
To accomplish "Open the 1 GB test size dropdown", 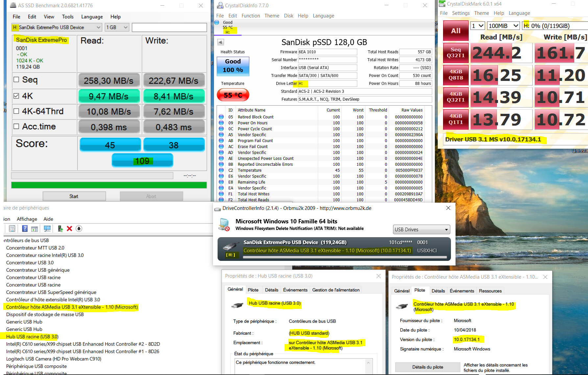I will point(117,27).
